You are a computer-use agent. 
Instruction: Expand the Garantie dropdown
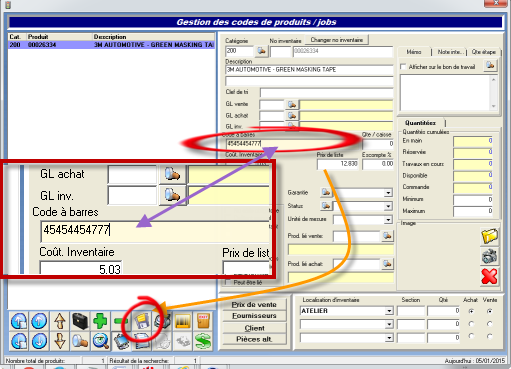pos(388,193)
